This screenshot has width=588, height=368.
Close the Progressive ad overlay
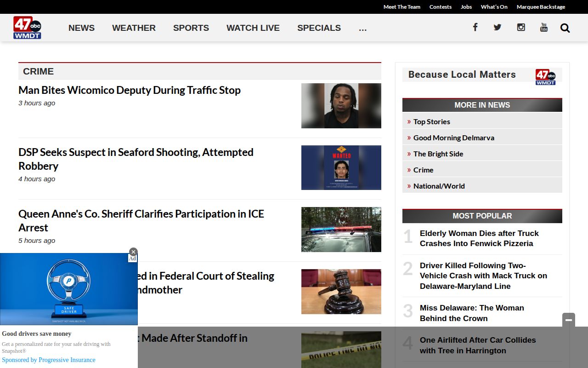(133, 252)
